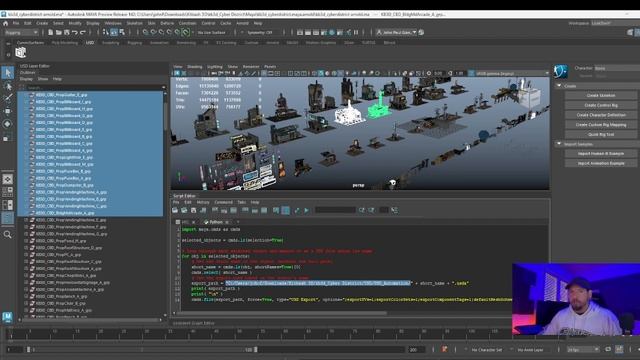Click Execute All in Script Editor toolbar
640x360 pixels.
click(x=297, y=210)
